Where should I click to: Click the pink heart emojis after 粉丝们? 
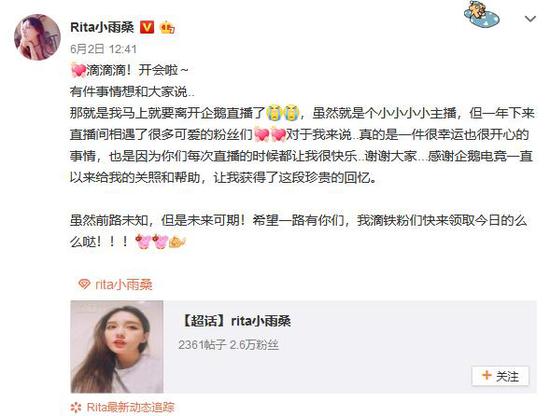tap(270, 135)
